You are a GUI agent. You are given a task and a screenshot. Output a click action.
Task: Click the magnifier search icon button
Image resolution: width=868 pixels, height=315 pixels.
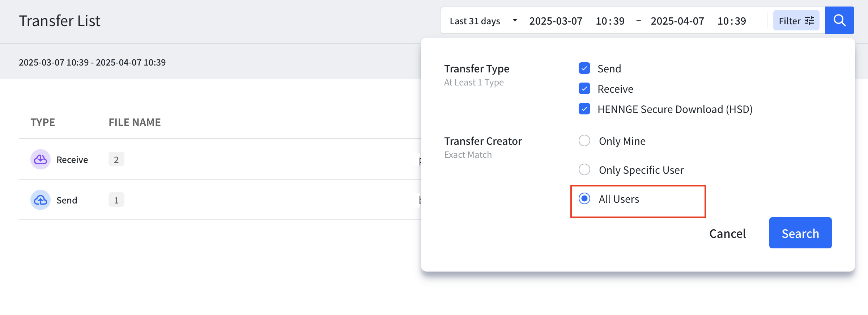(839, 20)
